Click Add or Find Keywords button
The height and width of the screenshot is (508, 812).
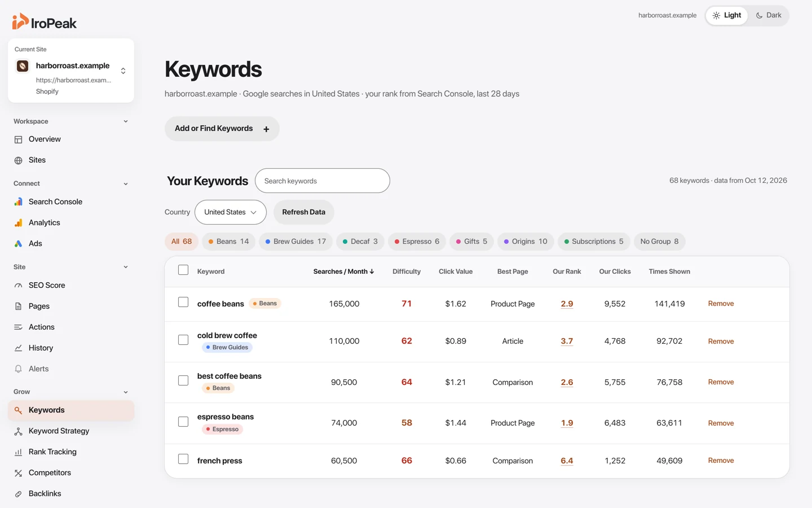click(222, 129)
